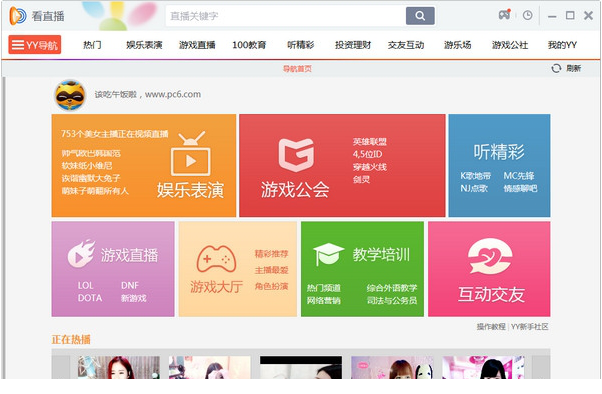Screen dimensions: 602x394
Task: Click the 听精彩 tile heading
Action: coord(499,152)
